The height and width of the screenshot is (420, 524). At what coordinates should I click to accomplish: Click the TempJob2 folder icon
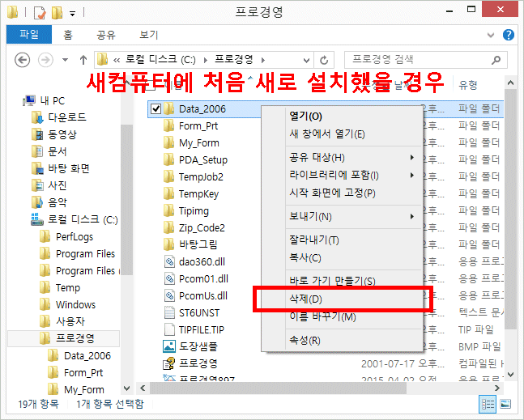coord(169,177)
